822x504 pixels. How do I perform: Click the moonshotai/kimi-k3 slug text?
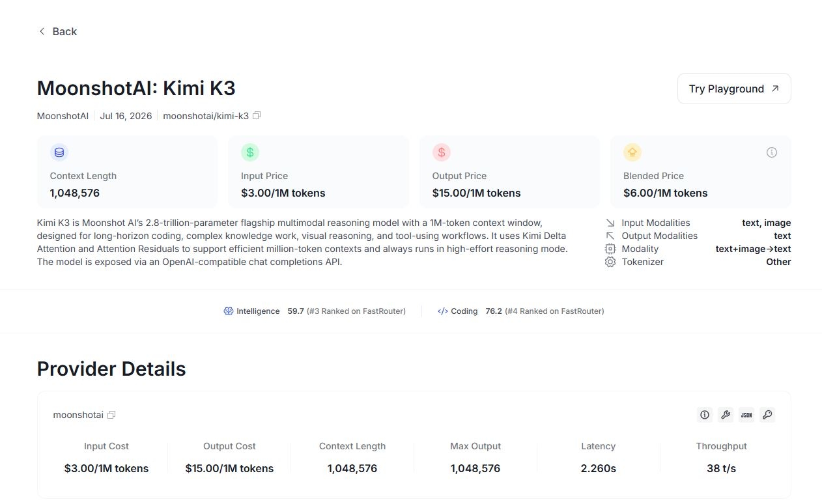point(206,116)
